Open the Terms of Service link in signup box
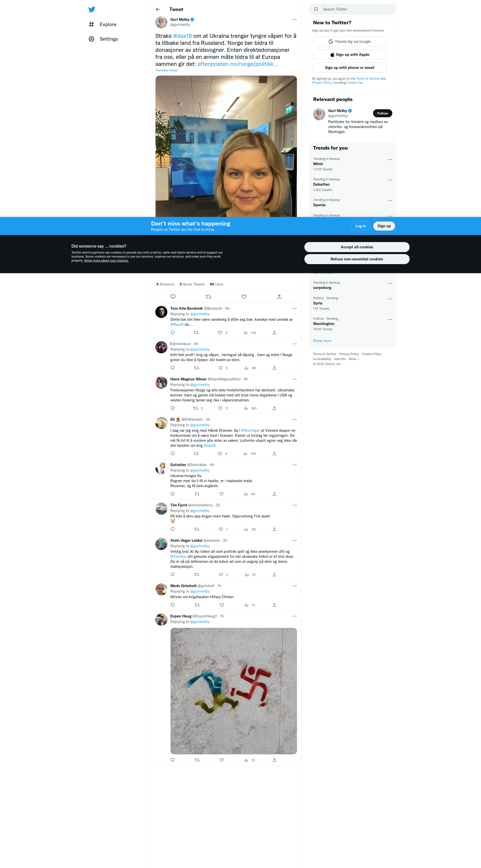Screen dimensions: 481x868 click(x=368, y=79)
